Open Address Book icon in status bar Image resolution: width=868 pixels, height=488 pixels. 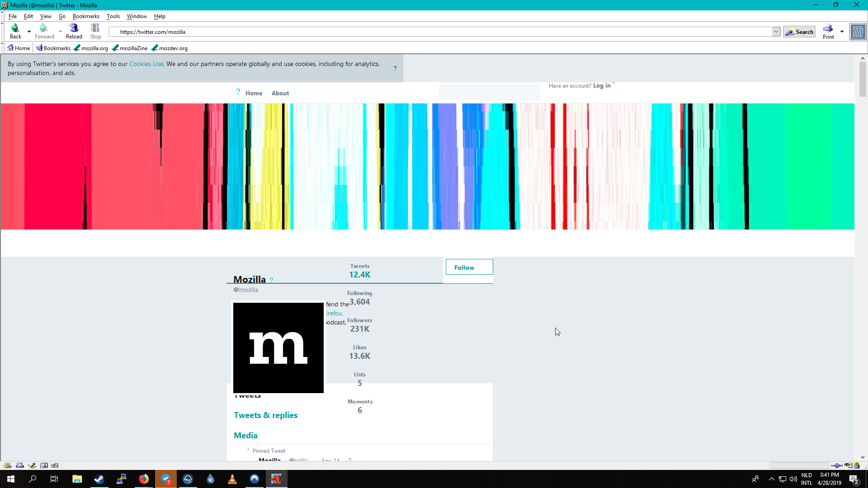[x=44, y=465]
